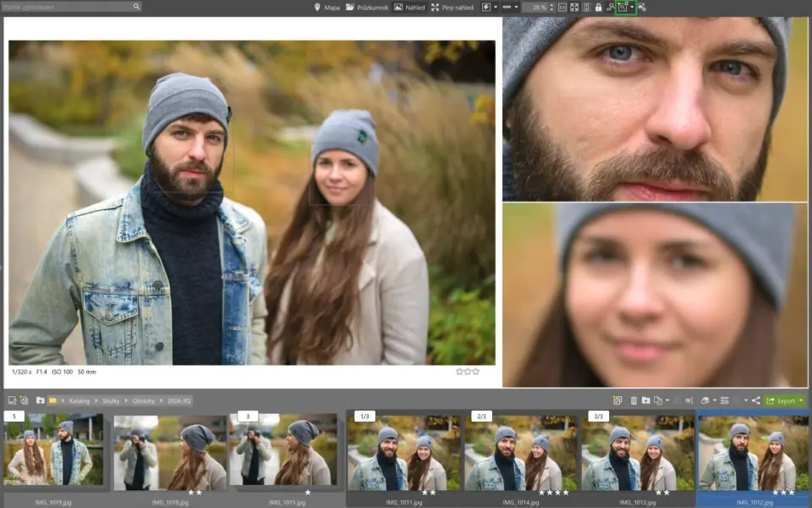The width and height of the screenshot is (812, 508).
Task: Click Katalog in the breadcrumb path
Action: point(79,400)
